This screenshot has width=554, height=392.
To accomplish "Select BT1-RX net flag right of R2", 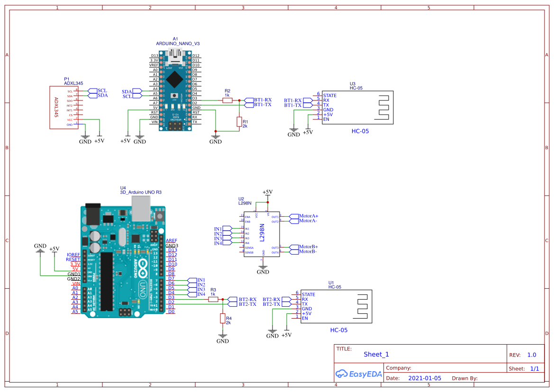I will 258,100.
